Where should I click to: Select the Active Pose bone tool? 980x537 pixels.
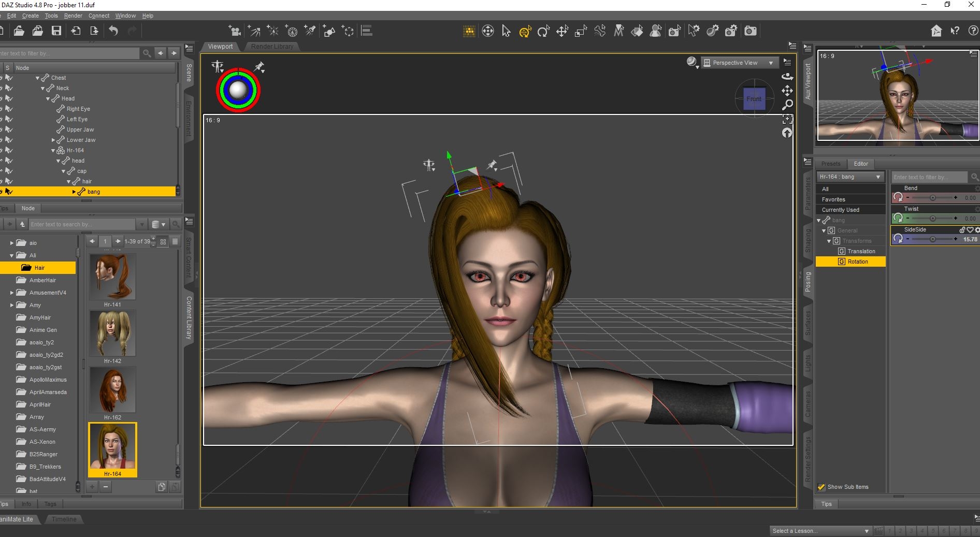coord(525,32)
